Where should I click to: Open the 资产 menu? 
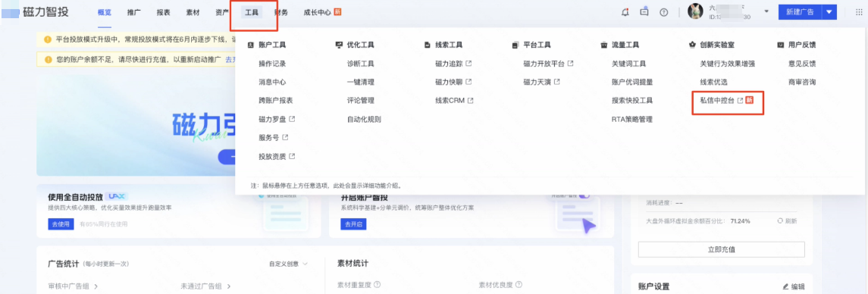(222, 12)
